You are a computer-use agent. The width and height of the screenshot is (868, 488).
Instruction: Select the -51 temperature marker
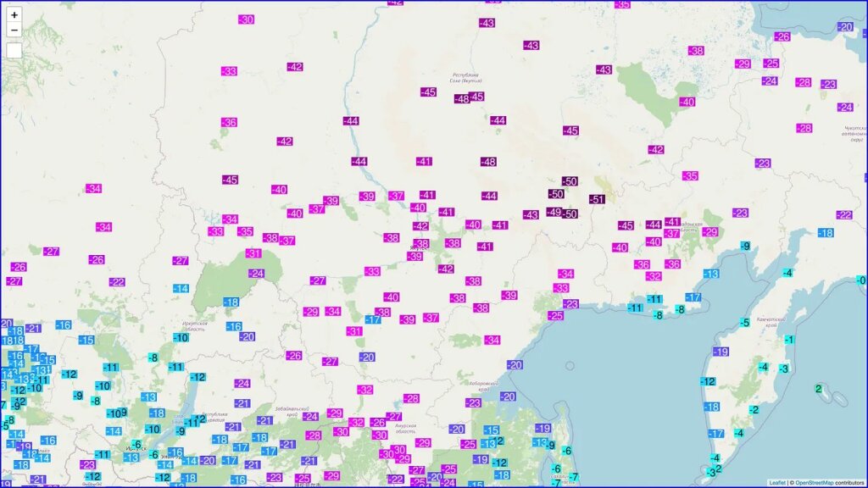[597, 199]
